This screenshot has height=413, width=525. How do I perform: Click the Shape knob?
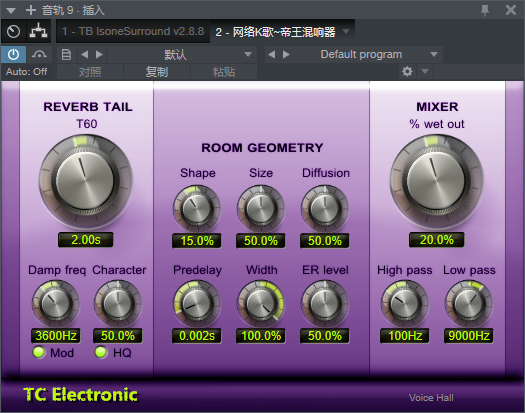coord(197,209)
